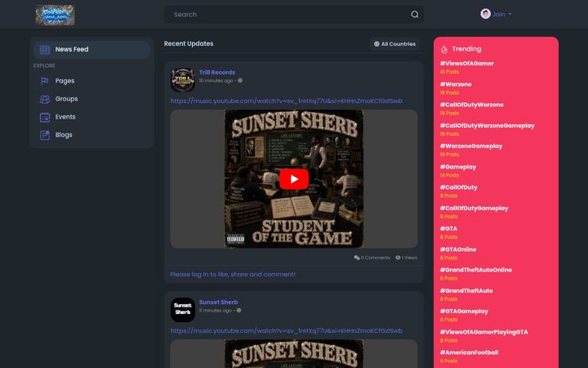Open trending hashtag #AmericanFootball

click(x=469, y=352)
